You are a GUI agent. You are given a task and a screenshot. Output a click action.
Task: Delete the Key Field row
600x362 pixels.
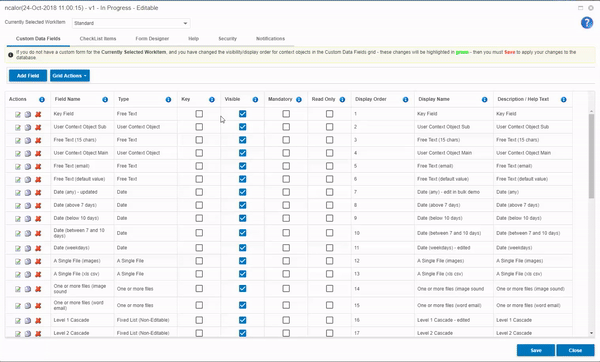(x=38, y=114)
